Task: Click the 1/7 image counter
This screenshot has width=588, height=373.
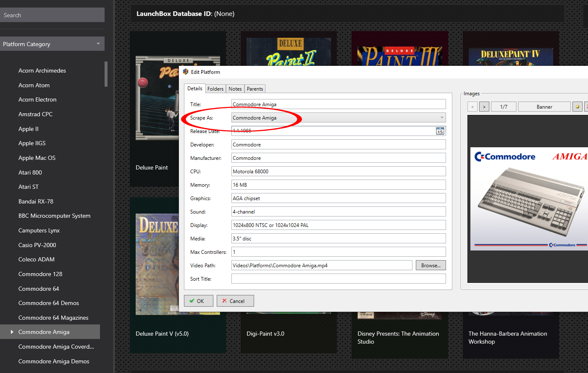Action: point(504,107)
